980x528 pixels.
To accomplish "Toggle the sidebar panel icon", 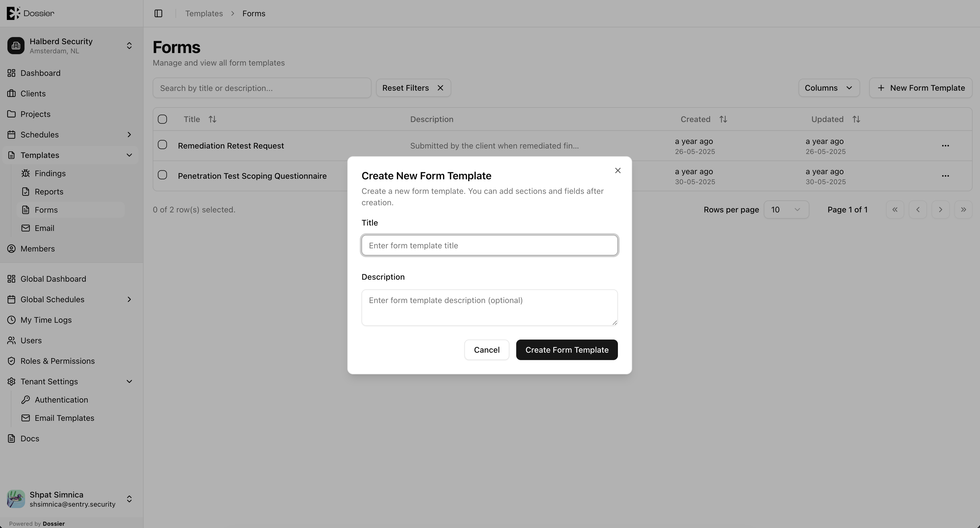I will point(158,13).
